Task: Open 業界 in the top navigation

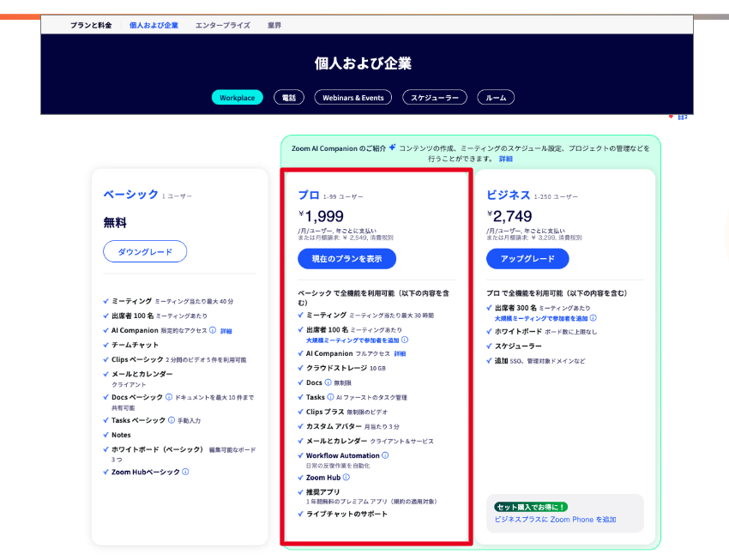Action: (x=273, y=26)
